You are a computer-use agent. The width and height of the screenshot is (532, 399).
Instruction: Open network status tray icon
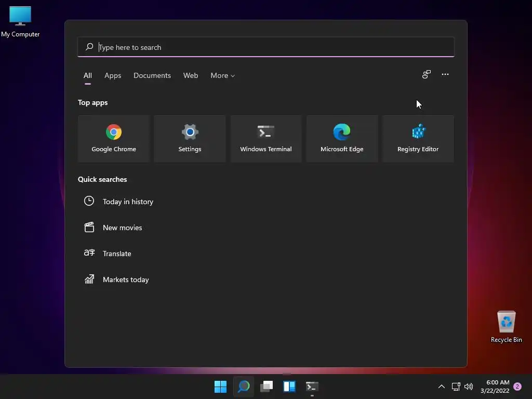(x=456, y=387)
